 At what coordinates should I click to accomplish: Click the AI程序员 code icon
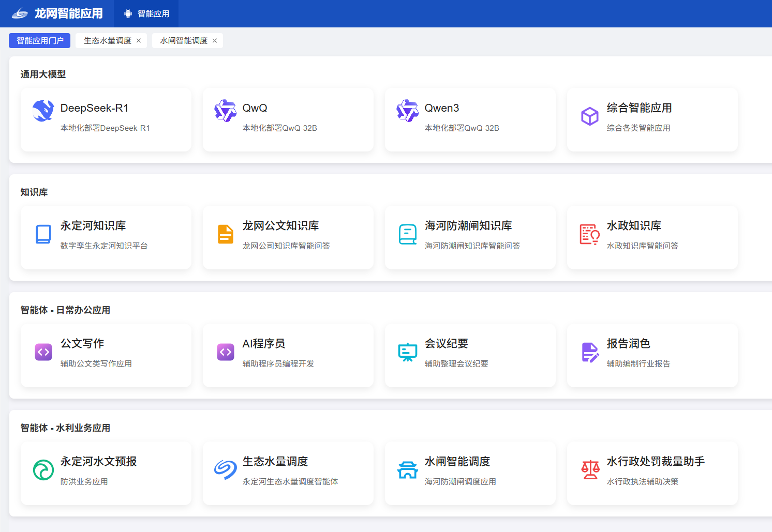pos(226,352)
